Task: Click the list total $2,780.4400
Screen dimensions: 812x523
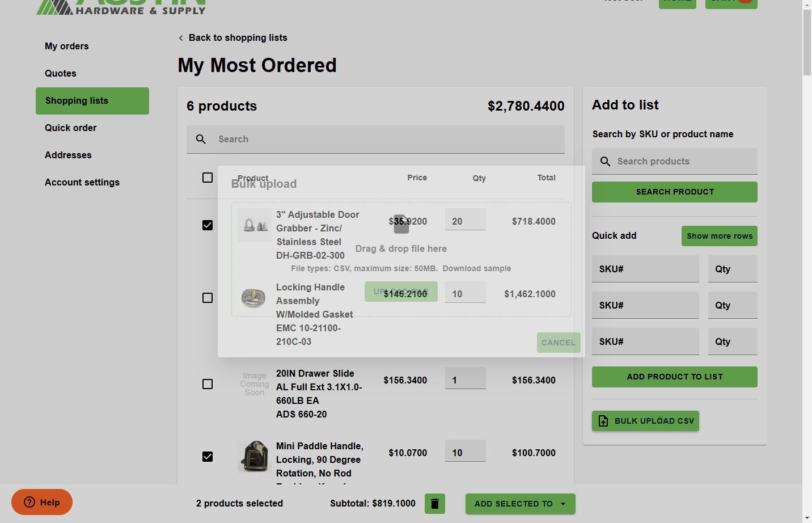Action: pyautogui.click(x=526, y=106)
